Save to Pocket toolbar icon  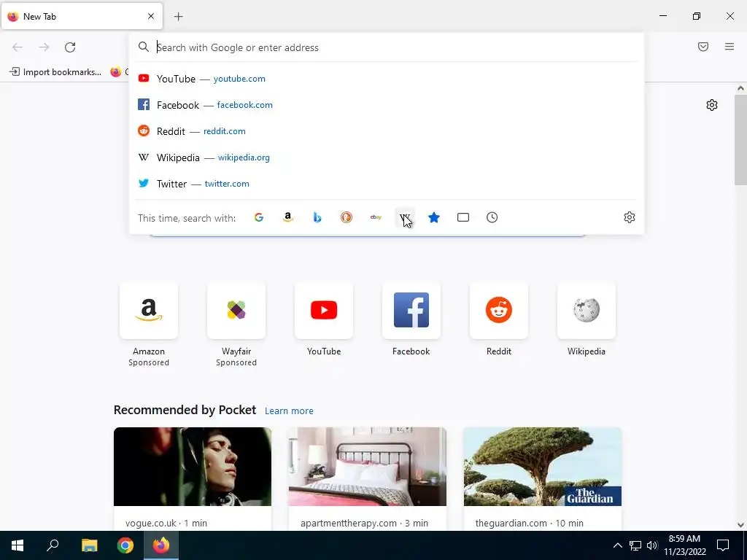click(x=703, y=47)
